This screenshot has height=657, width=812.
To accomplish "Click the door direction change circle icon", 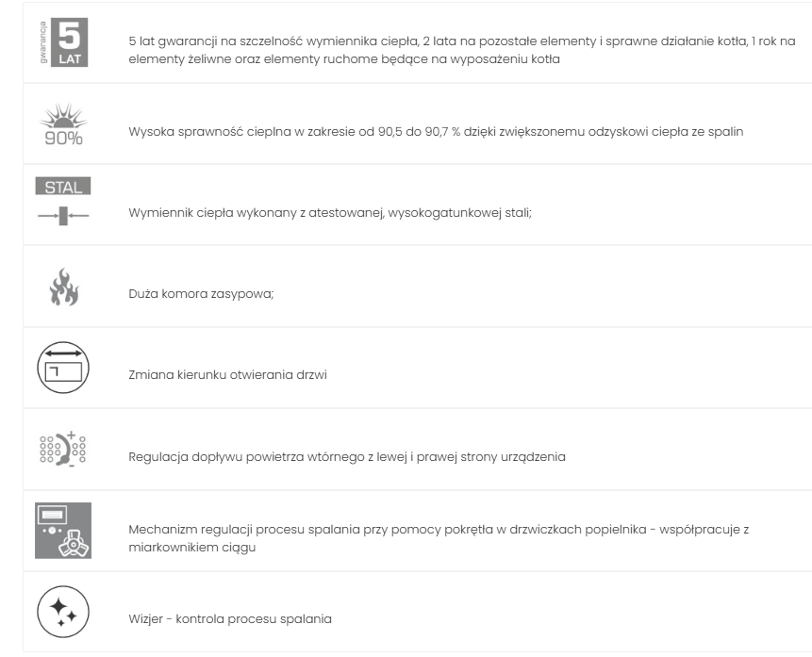I will (64, 368).
